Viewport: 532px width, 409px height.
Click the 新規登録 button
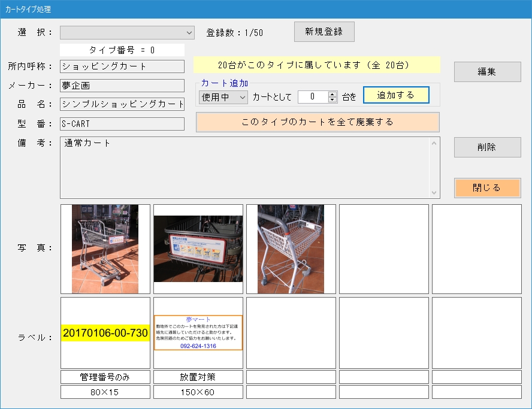point(324,32)
